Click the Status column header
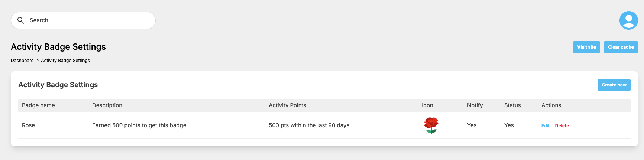This screenshot has width=644, height=160. [x=512, y=105]
